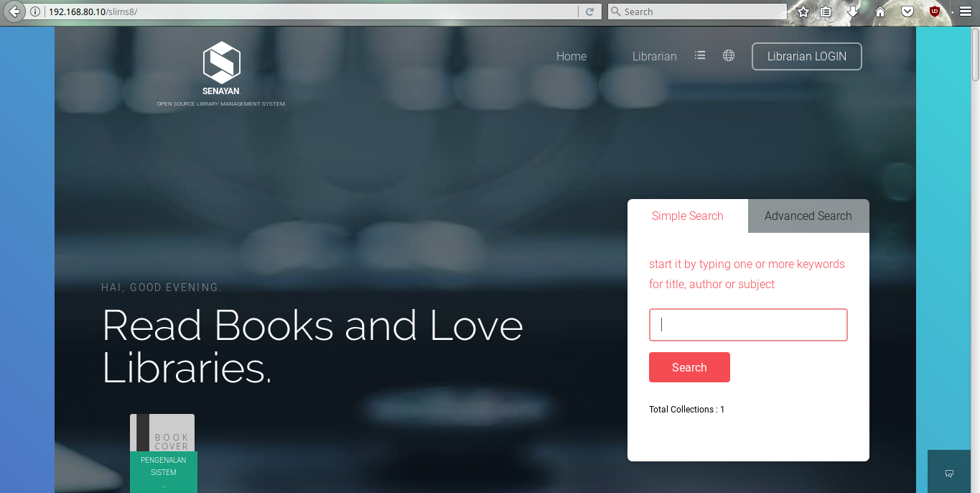The image size is (980, 493).
Task: Go back using the browser back arrow
Action: (x=14, y=11)
